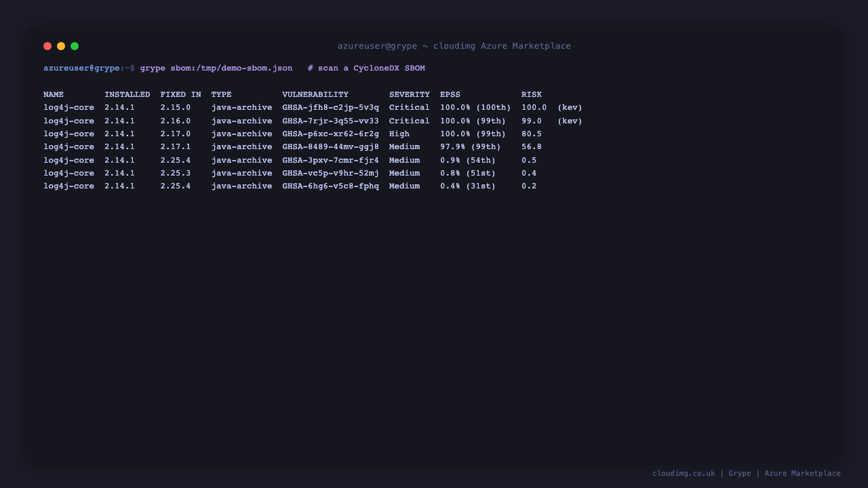
Task: Click the comment '# scan a CycloneDX SBOM'
Action: pos(366,68)
